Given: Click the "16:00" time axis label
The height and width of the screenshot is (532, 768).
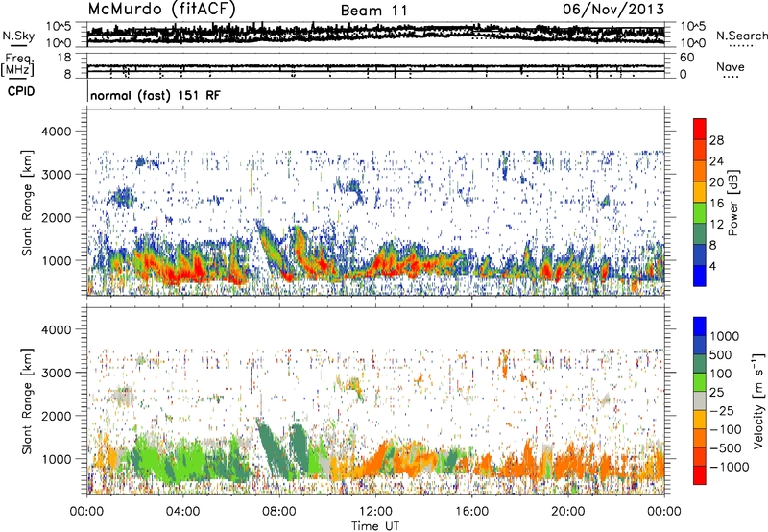Looking at the screenshot, I should tap(471, 512).
